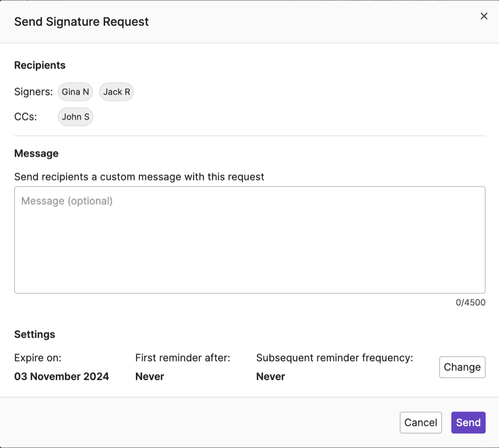Screen dimensions: 499x448
Task: Click the Expire on date label
Action: (37, 358)
